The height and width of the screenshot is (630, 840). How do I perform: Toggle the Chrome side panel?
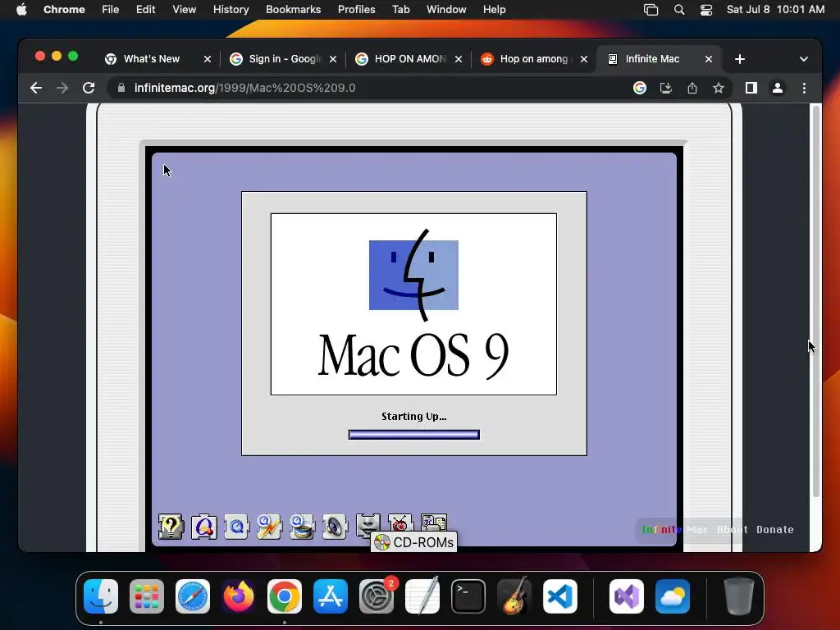751,88
